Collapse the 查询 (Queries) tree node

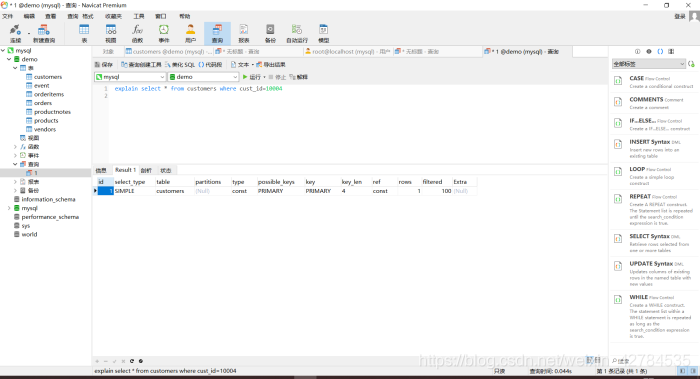point(15,164)
